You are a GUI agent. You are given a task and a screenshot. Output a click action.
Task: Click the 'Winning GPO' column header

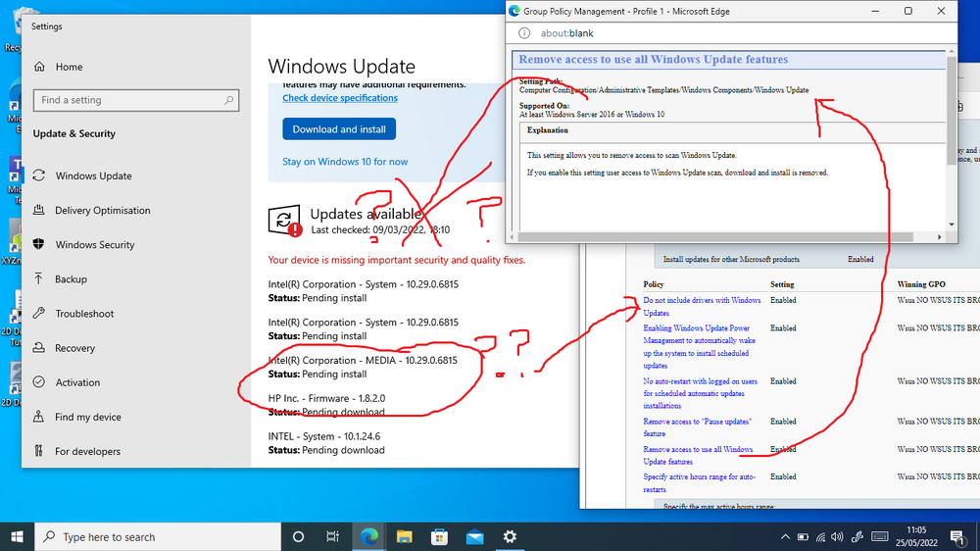coord(921,284)
